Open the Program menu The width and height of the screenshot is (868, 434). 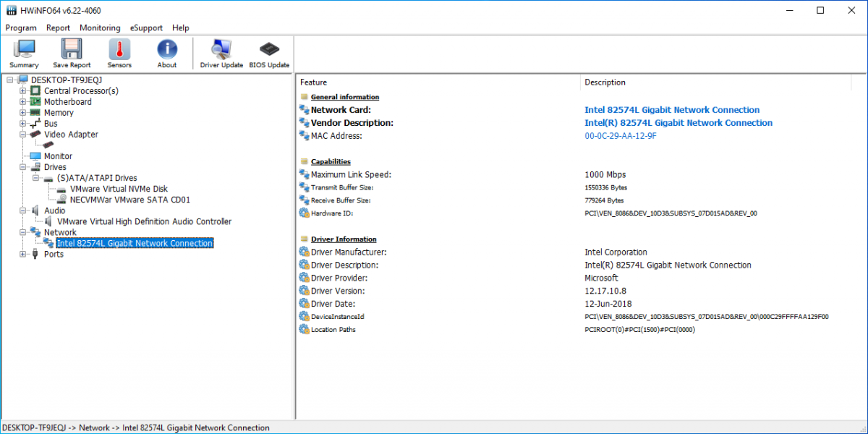pos(21,27)
